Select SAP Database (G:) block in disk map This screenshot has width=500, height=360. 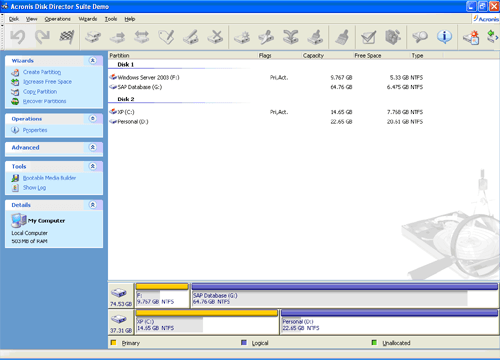coord(345,295)
